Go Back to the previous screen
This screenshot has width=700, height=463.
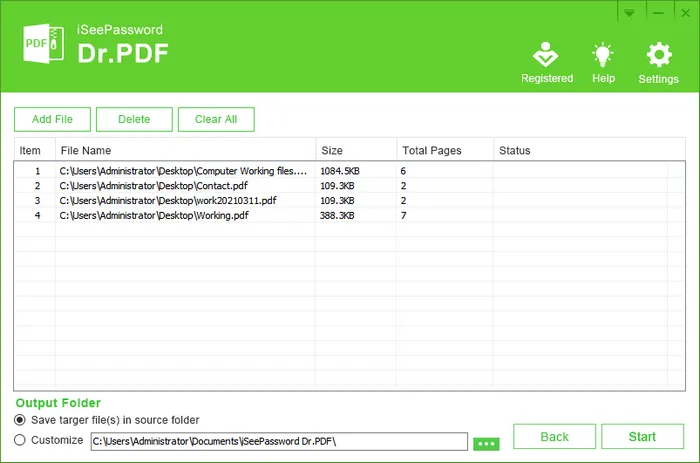pyautogui.click(x=554, y=436)
